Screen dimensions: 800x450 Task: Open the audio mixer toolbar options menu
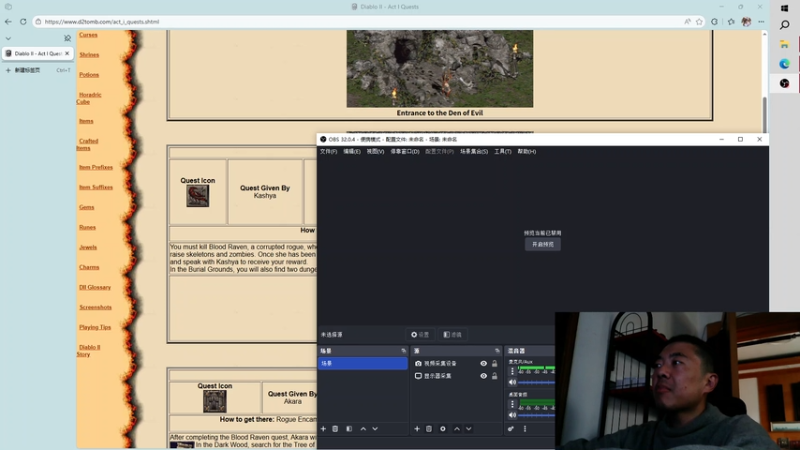[524, 429]
